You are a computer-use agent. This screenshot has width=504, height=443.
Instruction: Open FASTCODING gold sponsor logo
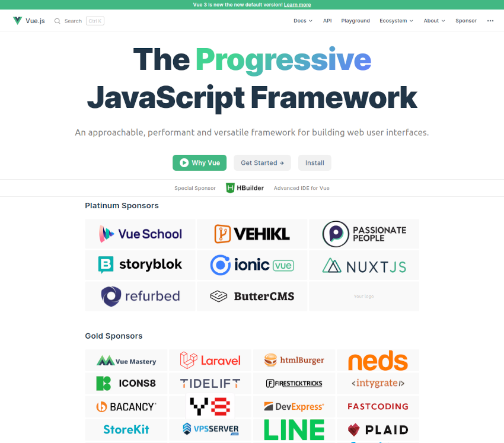tap(378, 406)
